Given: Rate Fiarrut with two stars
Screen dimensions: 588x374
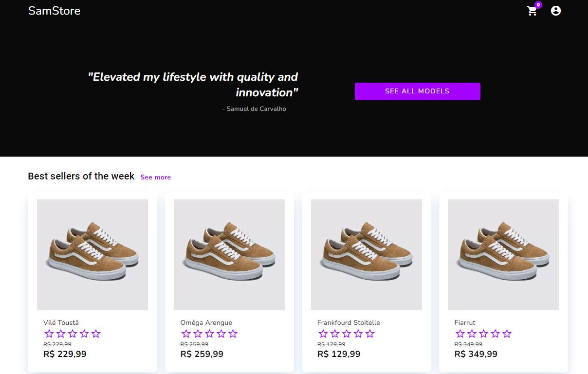Looking at the screenshot, I should (472, 334).
